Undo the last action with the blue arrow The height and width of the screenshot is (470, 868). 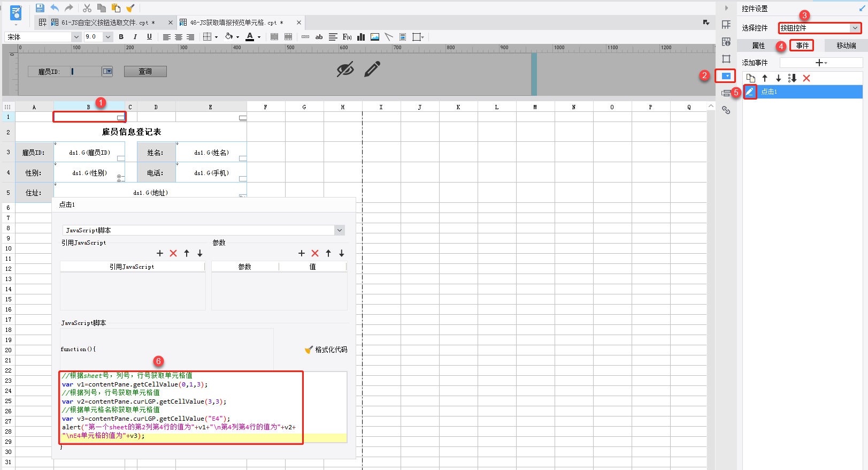tap(55, 8)
